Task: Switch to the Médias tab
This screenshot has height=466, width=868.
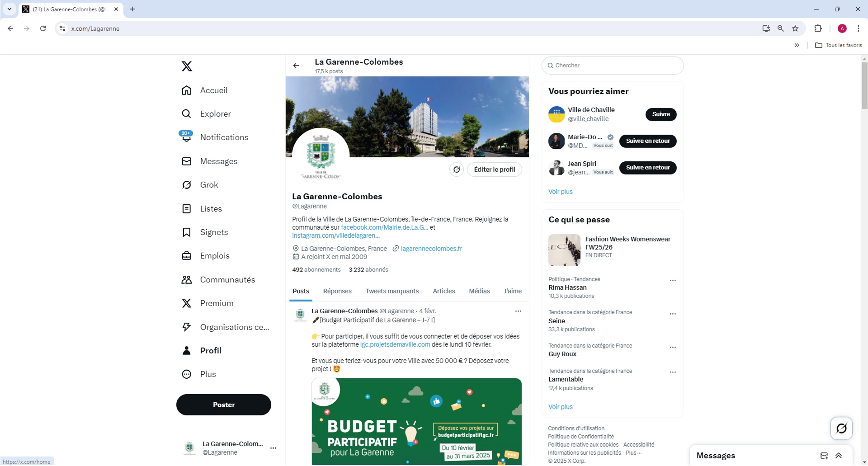Action: tap(479, 292)
